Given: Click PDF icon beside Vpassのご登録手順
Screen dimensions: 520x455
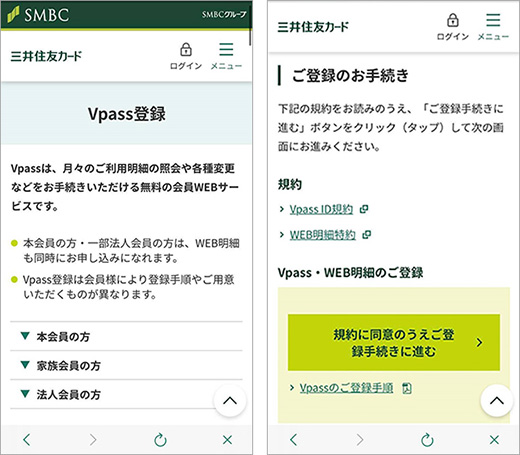Looking at the screenshot, I should pos(407,388).
